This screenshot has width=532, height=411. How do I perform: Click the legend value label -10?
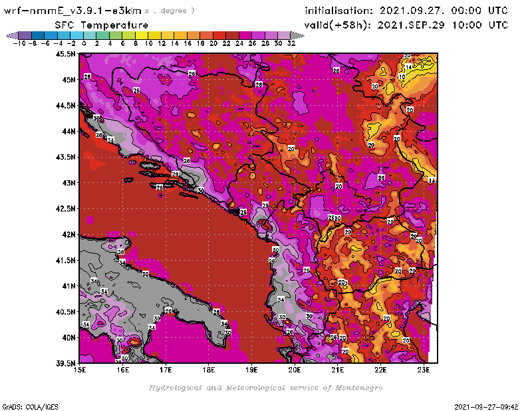(19, 44)
